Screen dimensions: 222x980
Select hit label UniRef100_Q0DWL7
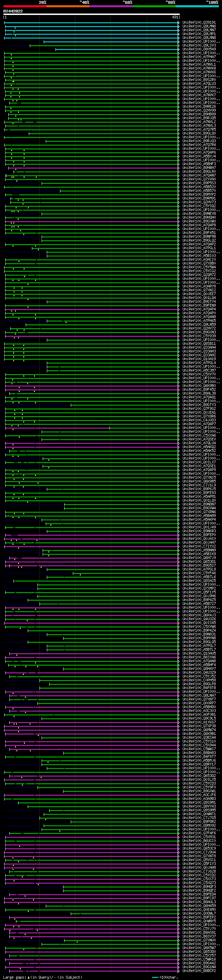click(x=199, y=913)
